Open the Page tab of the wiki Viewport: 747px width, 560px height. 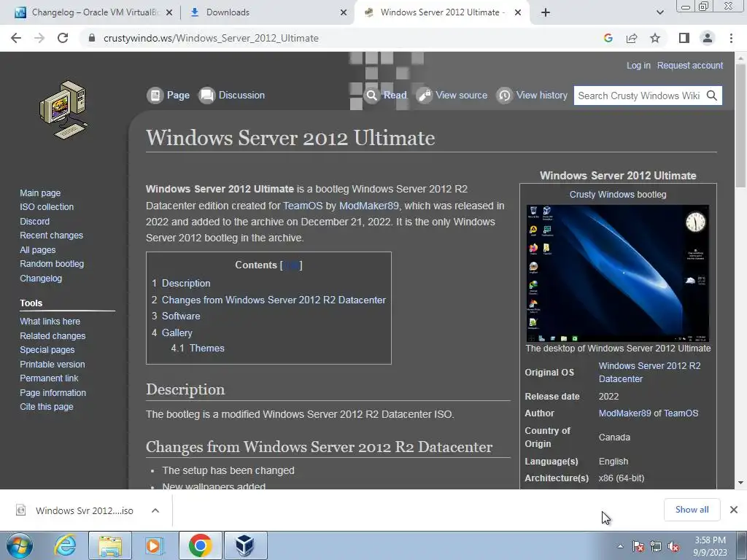coord(169,96)
